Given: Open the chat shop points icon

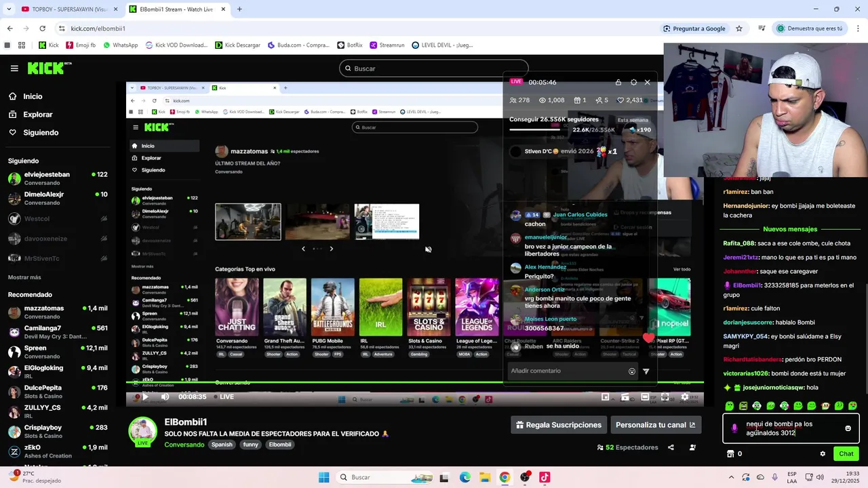Looking at the screenshot, I should click(x=731, y=454).
